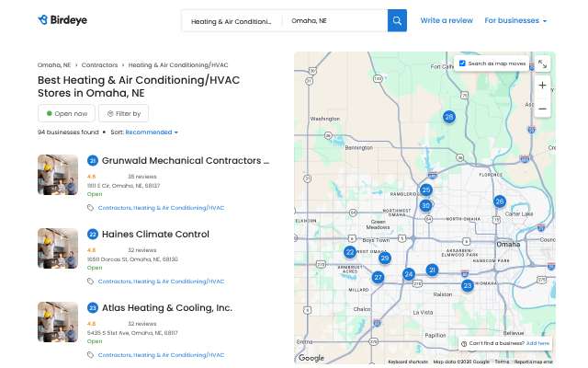Click the 32 reviews text for Haines

pos(142,250)
